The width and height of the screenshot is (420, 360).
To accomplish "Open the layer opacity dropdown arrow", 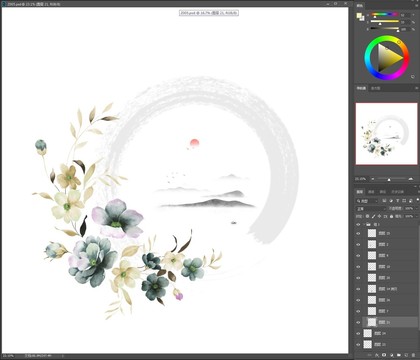I will tap(417, 209).
